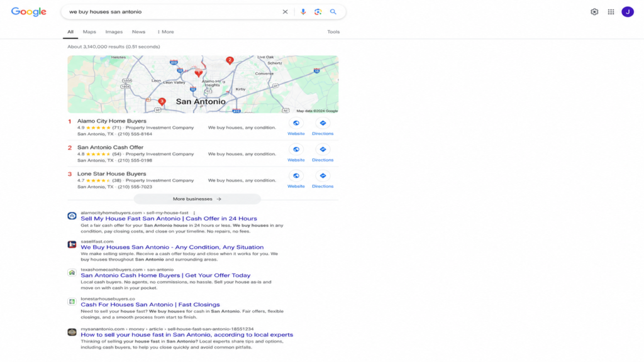Open the settings gear icon

tap(594, 12)
